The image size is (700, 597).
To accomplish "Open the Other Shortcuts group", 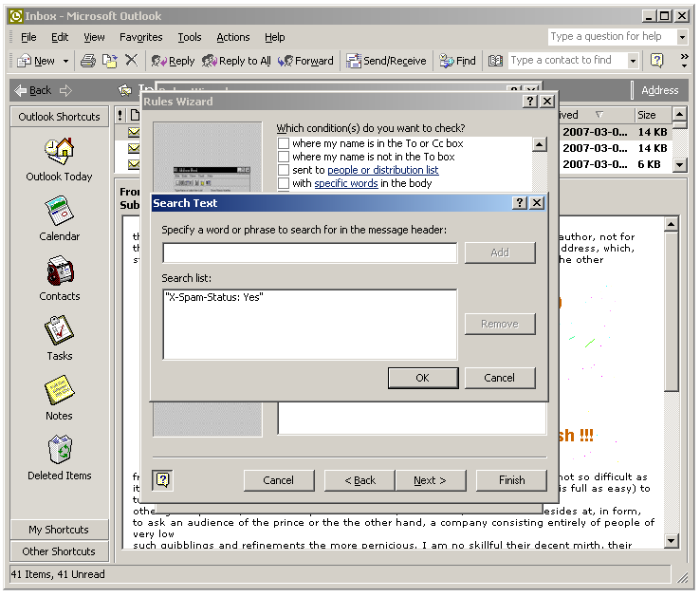I will [60, 551].
